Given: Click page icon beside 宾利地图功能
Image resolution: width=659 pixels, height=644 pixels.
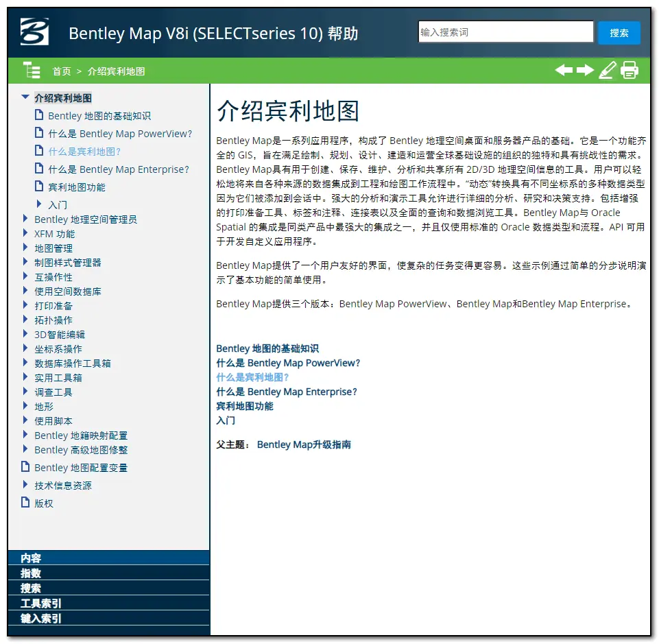Looking at the screenshot, I should click(38, 187).
